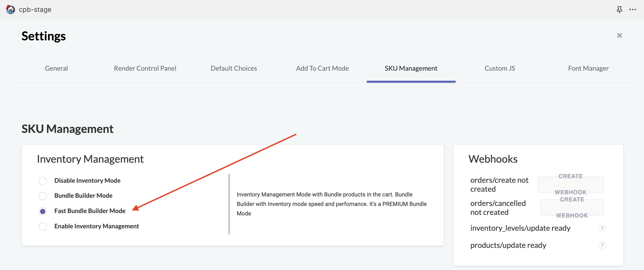Open help icon beside products/update ready
This screenshot has height=270, width=644.
pyautogui.click(x=602, y=245)
